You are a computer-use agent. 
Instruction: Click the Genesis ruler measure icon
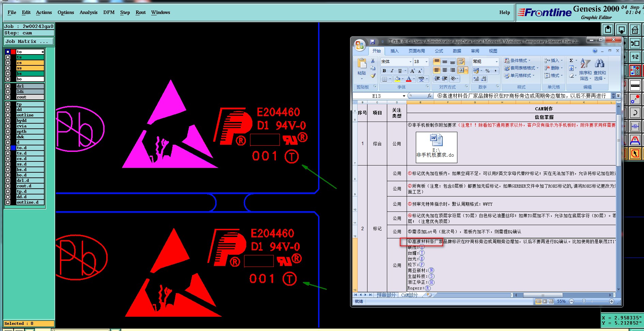pos(635,85)
